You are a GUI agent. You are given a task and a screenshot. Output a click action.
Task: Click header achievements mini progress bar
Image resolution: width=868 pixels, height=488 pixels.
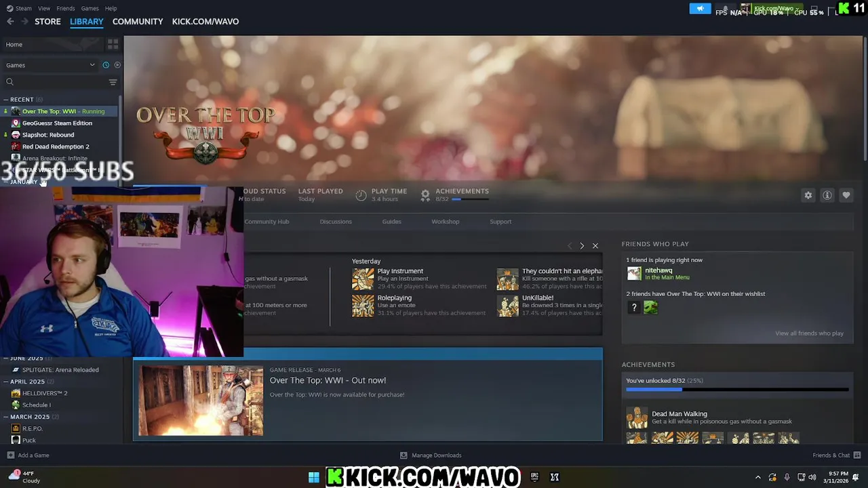tap(471, 199)
